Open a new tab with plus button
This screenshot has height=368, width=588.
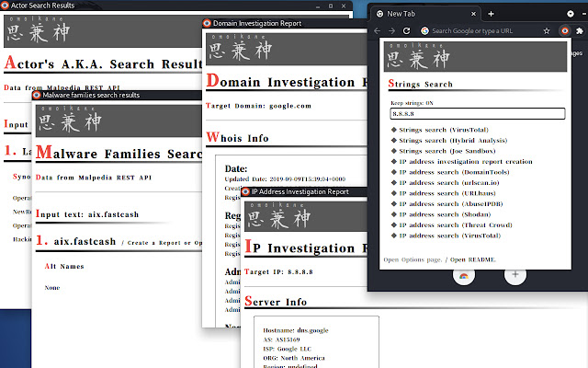click(x=491, y=14)
